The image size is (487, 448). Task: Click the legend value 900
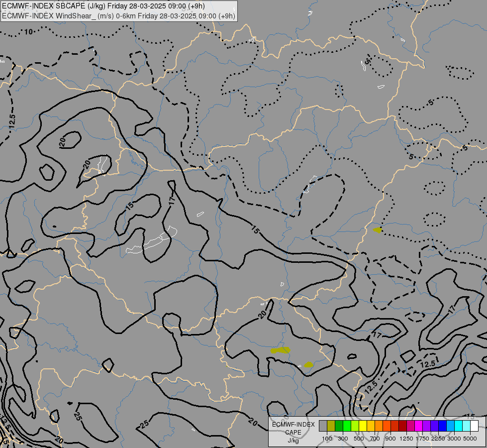(x=390, y=439)
